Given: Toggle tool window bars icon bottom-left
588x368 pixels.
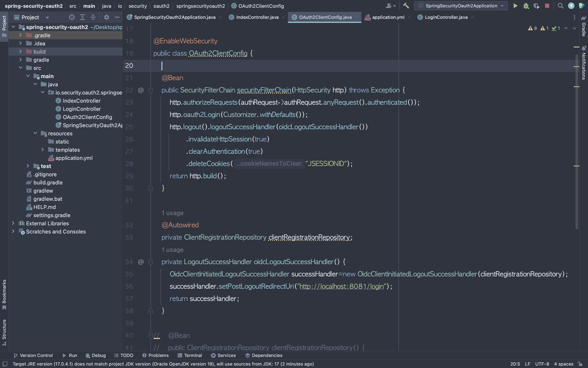Looking at the screenshot, I should pyautogui.click(x=5, y=364).
